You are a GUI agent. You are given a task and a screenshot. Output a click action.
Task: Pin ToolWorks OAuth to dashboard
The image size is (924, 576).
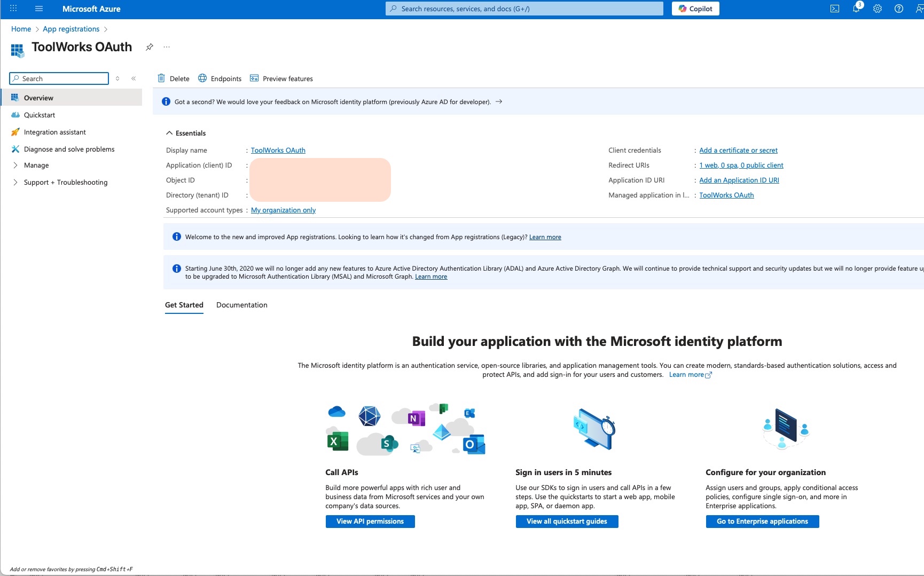tap(149, 47)
